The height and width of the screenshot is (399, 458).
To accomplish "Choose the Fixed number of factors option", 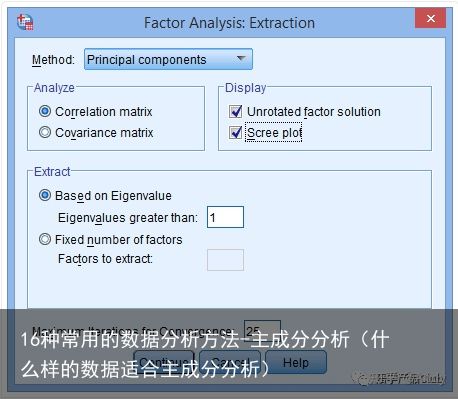I will pos(45,239).
